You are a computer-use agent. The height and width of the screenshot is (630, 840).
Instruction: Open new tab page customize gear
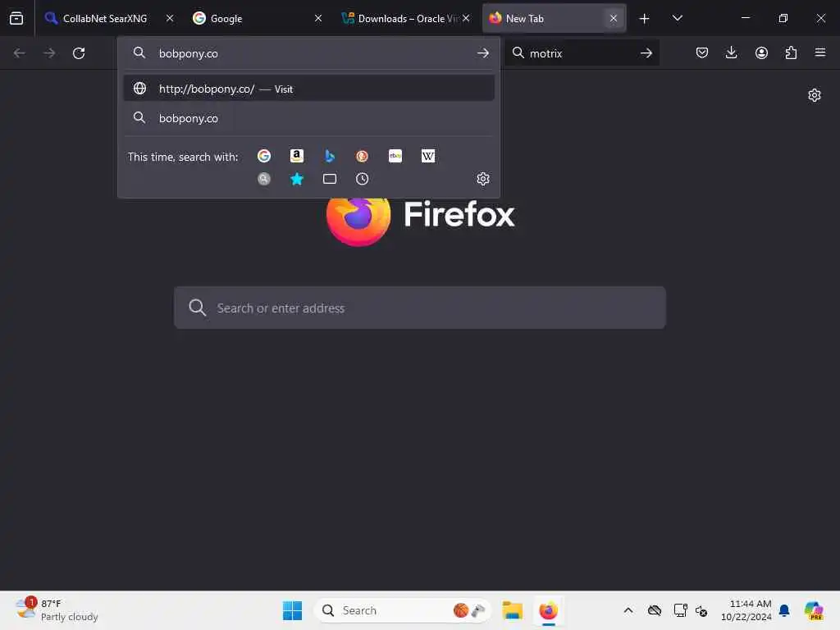(815, 95)
